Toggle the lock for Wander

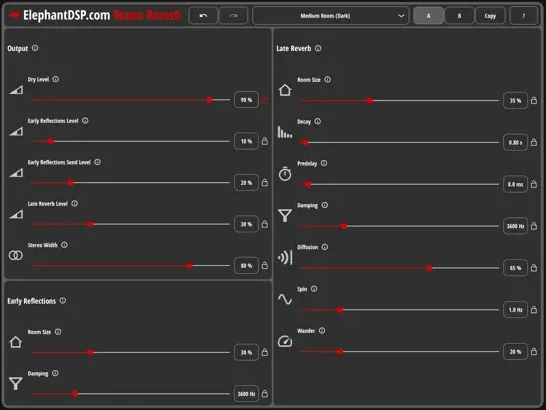(534, 351)
